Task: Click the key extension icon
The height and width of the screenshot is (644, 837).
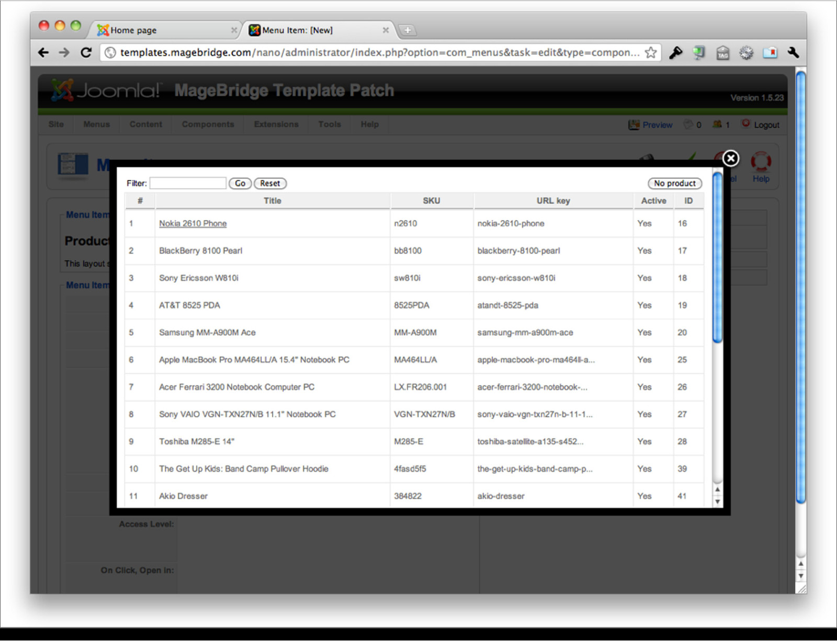Action: click(676, 52)
